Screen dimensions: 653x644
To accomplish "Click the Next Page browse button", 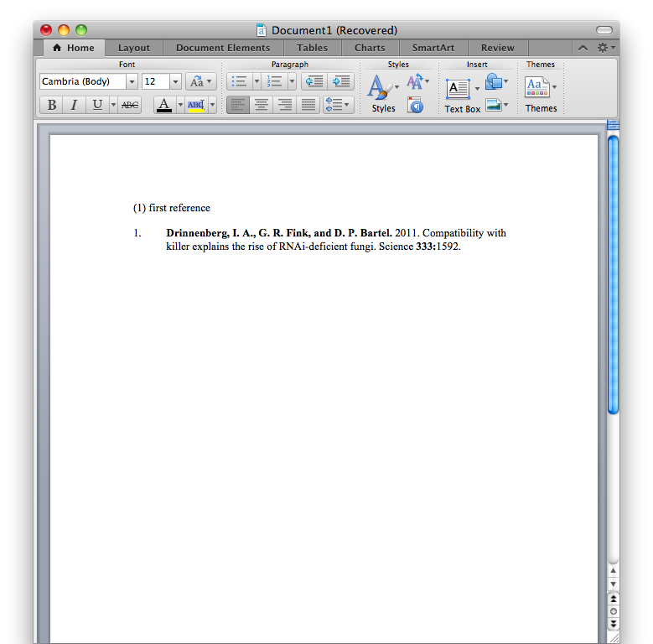I will click(613, 624).
